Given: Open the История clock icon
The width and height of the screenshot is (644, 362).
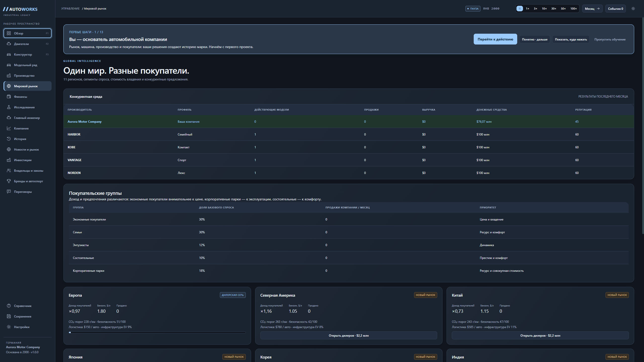Looking at the screenshot, I should [x=9, y=139].
